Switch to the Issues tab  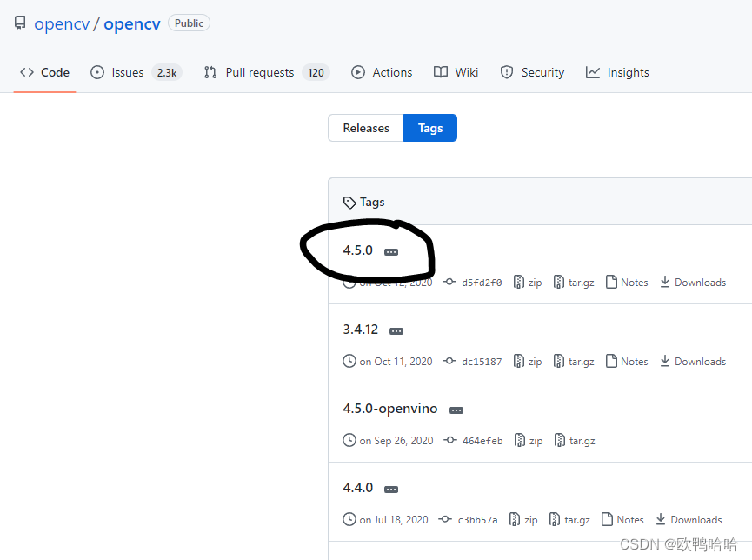[x=127, y=72]
